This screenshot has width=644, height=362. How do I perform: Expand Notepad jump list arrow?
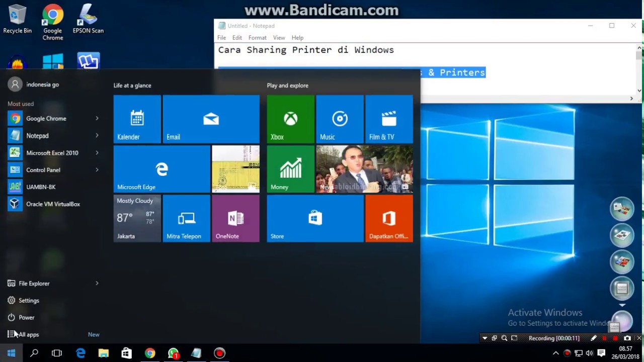[x=97, y=136]
